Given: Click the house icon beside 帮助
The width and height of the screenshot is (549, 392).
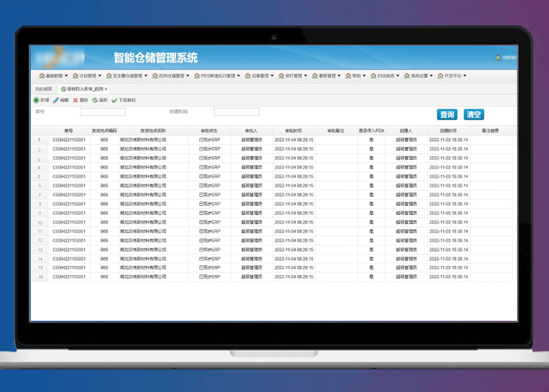Looking at the screenshot, I should coord(348,76).
